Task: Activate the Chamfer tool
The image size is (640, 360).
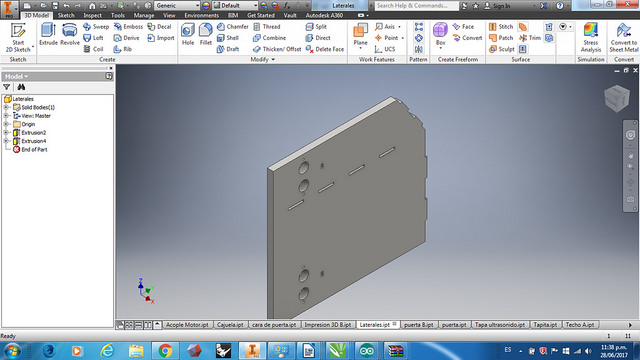Action: (232, 27)
